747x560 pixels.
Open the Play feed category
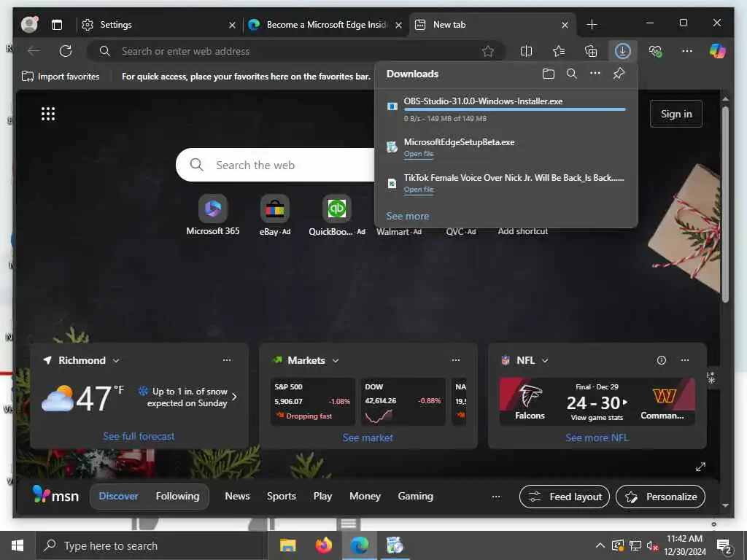(x=322, y=496)
